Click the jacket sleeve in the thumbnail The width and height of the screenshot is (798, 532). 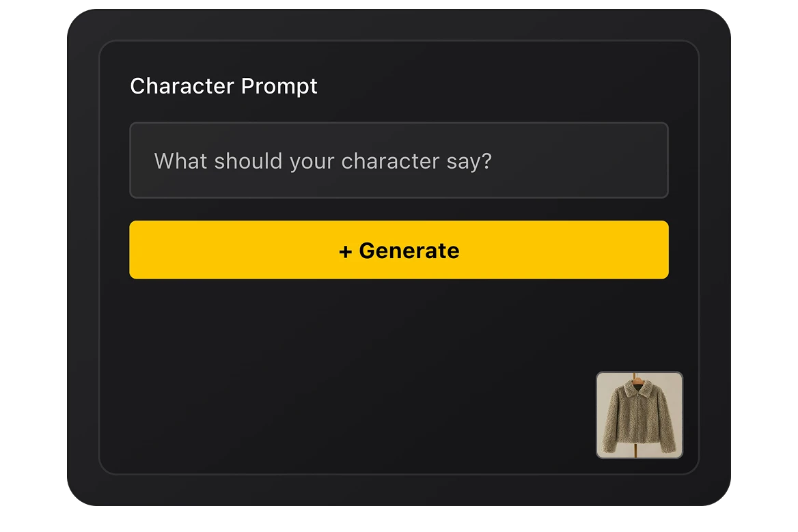[x=607, y=427]
